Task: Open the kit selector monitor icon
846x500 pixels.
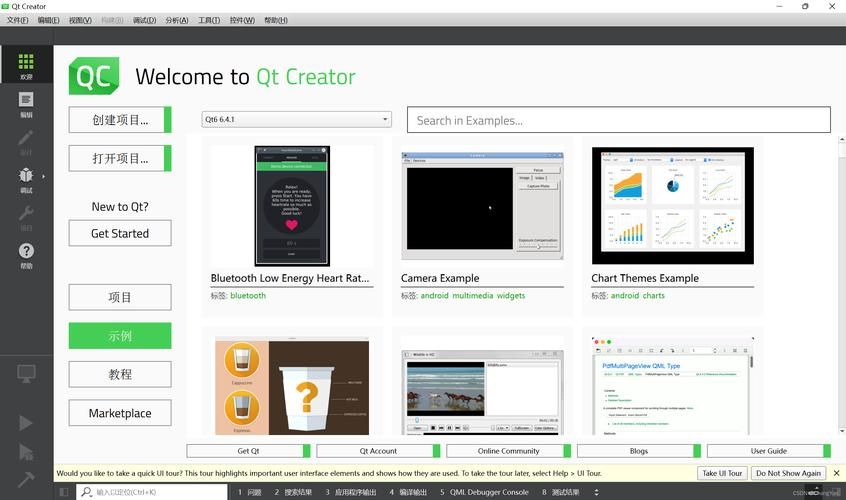Action: pos(26,373)
